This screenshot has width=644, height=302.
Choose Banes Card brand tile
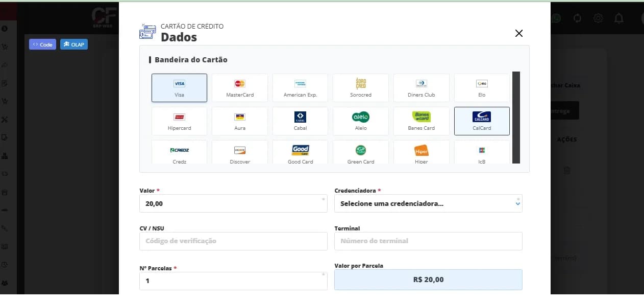pos(422,121)
